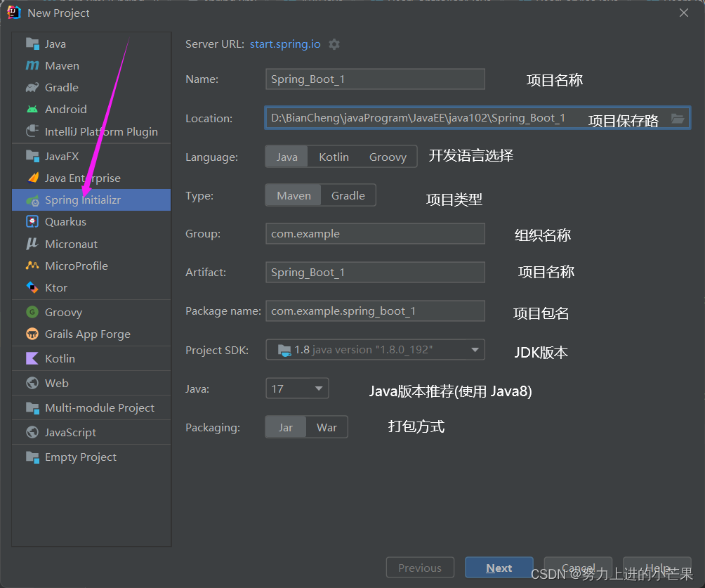Click the Ktor icon
This screenshot has width=705, height=588.
tap(32, 287)
